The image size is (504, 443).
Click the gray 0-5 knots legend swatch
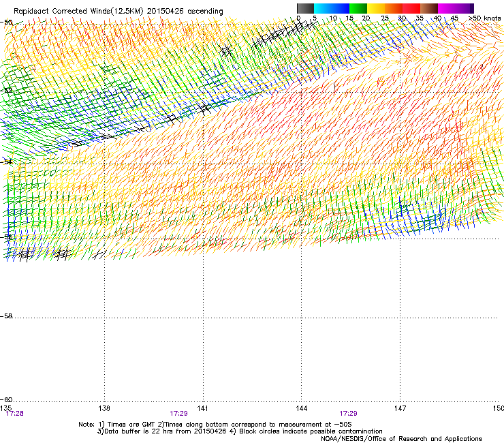pos(305,8)
